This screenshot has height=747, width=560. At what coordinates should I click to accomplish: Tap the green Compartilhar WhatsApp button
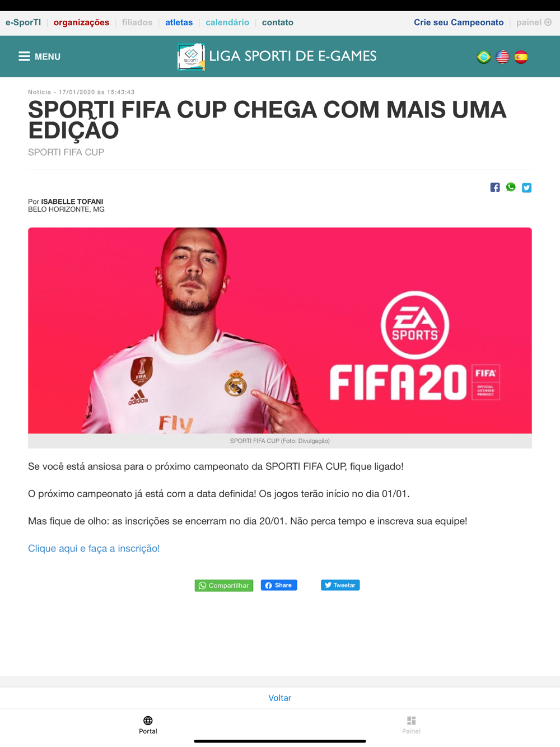click(x=224, y=585)
